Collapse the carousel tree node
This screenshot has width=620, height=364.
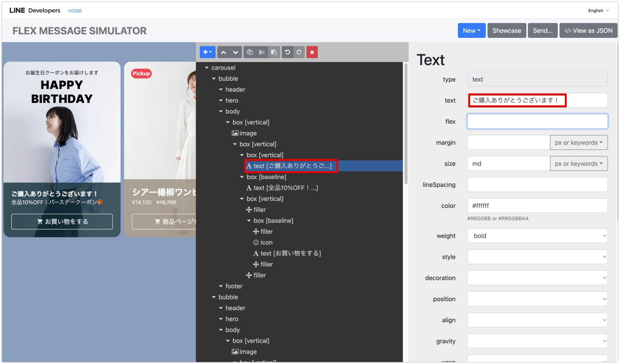(207, 67)
